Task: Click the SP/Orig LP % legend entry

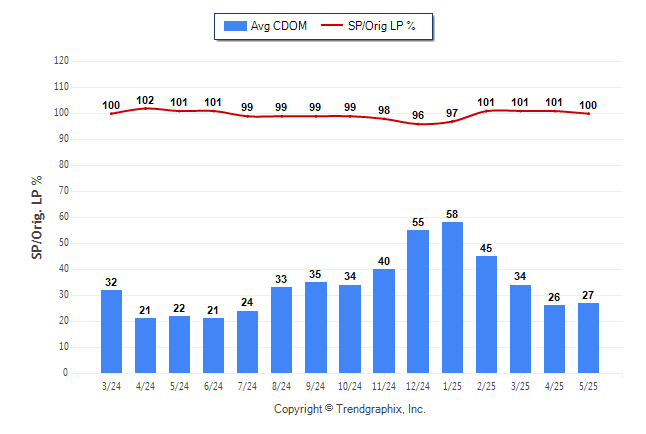Action: point(368,26)
